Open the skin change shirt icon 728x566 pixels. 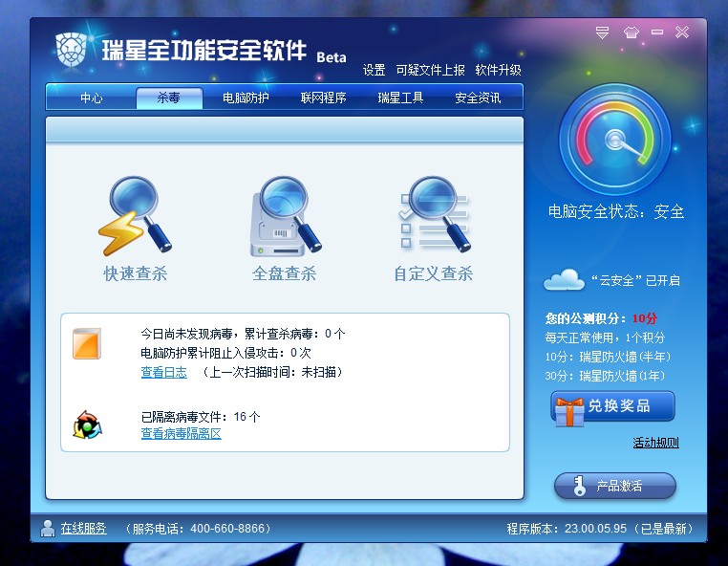coord(631,33)
